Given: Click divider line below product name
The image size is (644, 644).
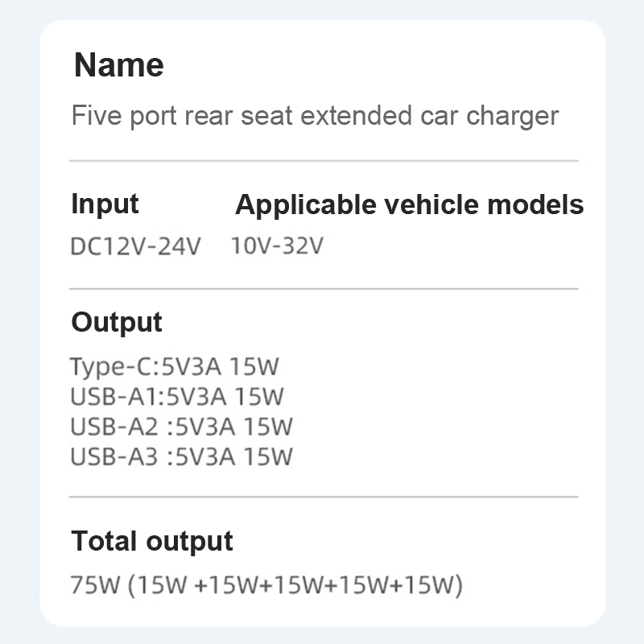Looking at the screenshot, I should point(323,161).
